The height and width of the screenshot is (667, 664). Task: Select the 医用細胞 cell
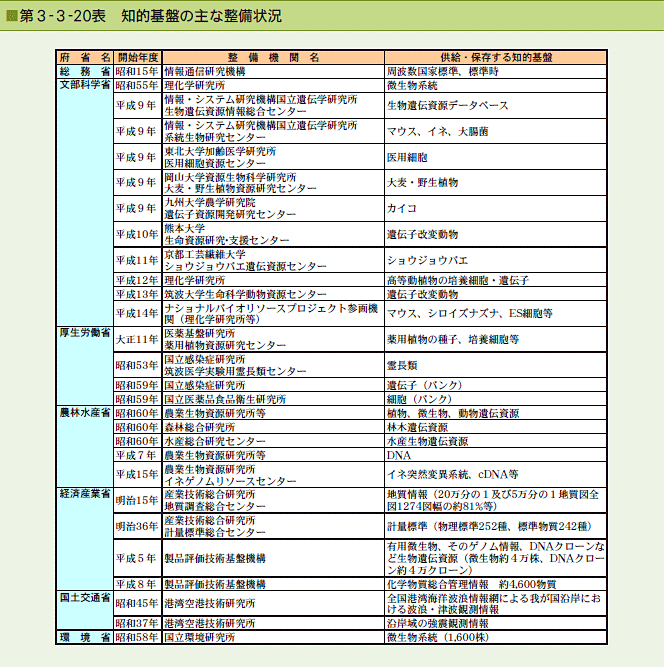(496, 157)
